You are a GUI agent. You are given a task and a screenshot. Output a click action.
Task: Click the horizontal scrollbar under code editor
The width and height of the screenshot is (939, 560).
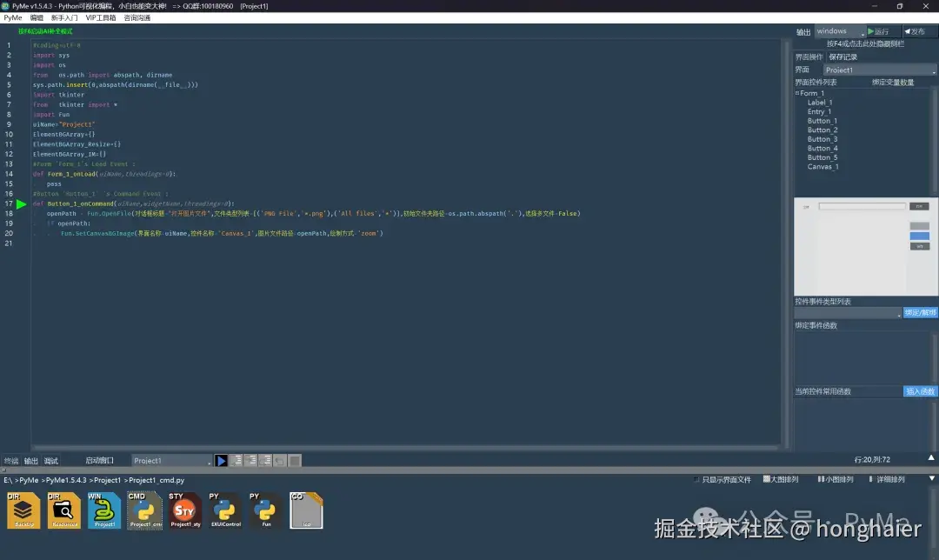(x=405, y=448)
